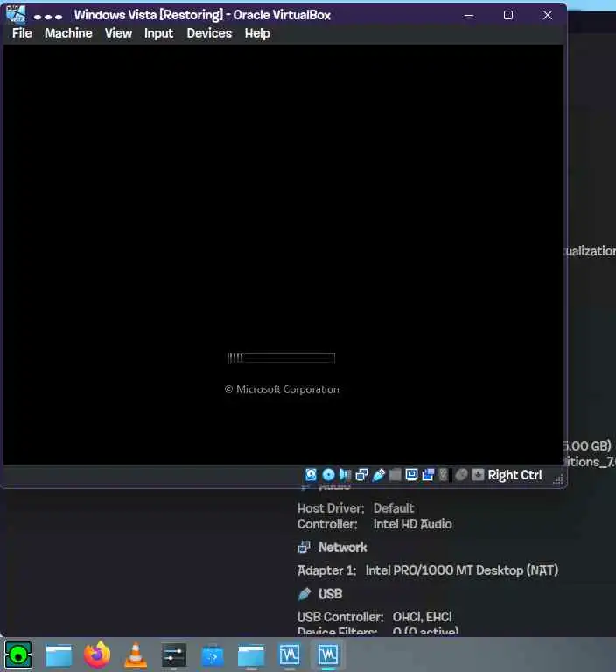The width and height of the screenshot is (616, 672).
Task: Click the USB plug icon beside USB header
Action: [x=304, y=594]
